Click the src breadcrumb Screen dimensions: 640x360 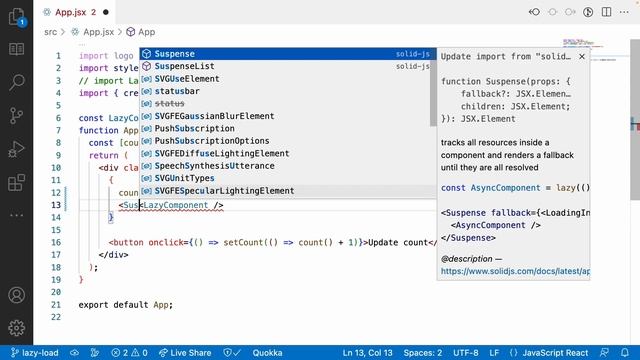[x=51, y=32]
